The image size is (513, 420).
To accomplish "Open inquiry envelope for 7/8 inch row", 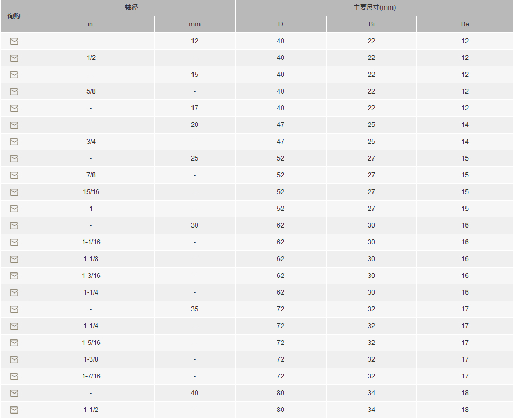I will coord(14,175).
